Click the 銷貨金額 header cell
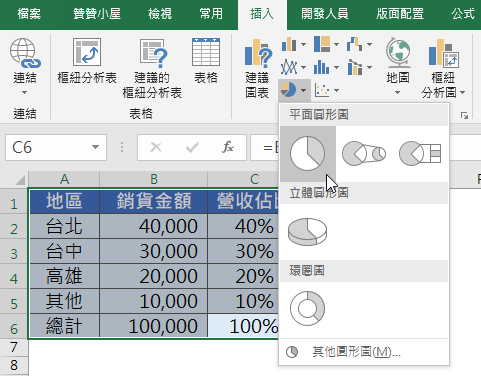This screenshot has height=376, width=481. pos(154,201)
